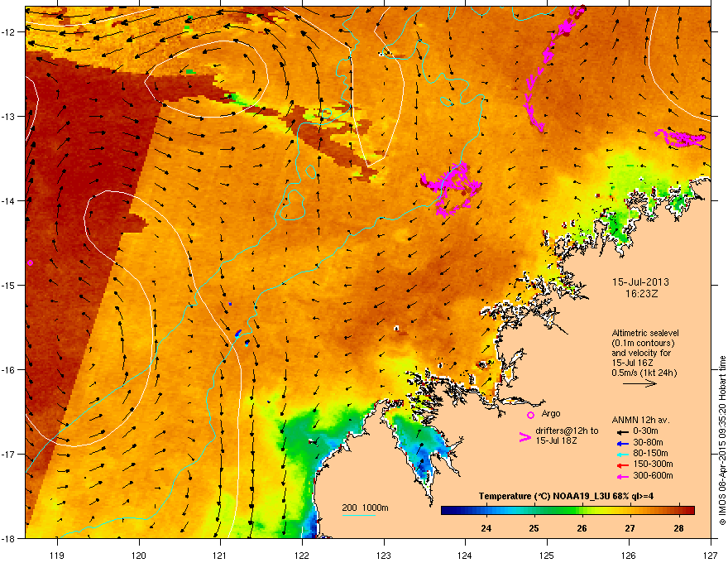Click the '80-150m' depth label
728x563 pixels.
pos(650,453)
